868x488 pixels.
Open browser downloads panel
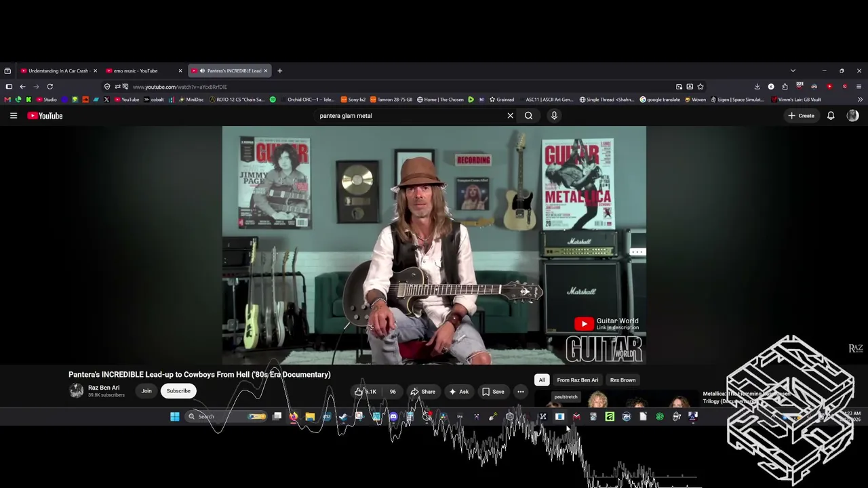coord(757,87)
